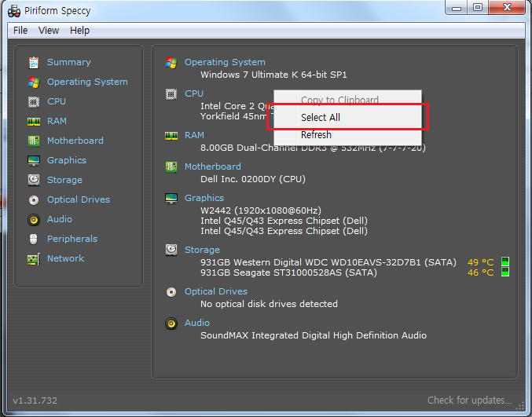532x417 pixels.
Task: Click 'Dell Inc. 0200DY (CPU)' text
Action: coord(253,179)
